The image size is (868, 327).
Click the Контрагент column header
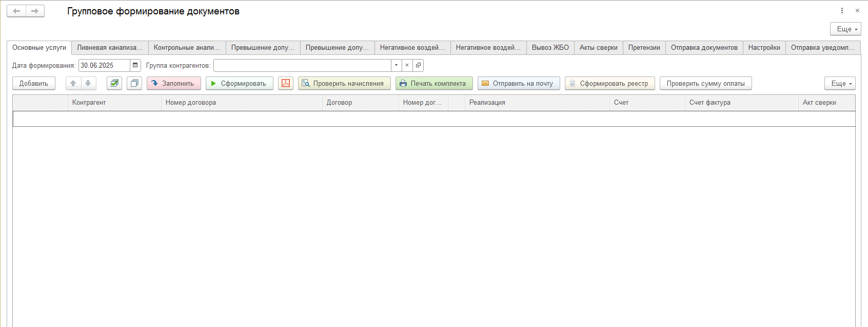click(x=114, y=103)
